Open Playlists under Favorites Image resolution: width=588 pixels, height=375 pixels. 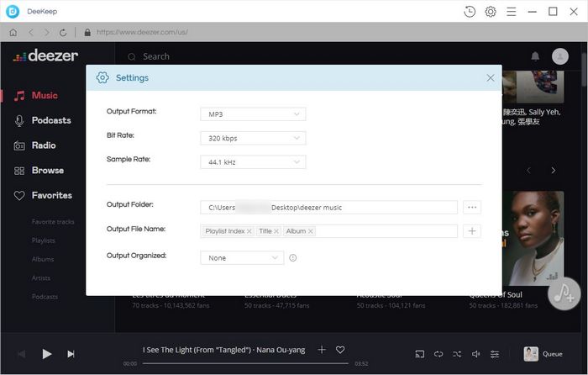pyautogui.click(x=44, y=240)
